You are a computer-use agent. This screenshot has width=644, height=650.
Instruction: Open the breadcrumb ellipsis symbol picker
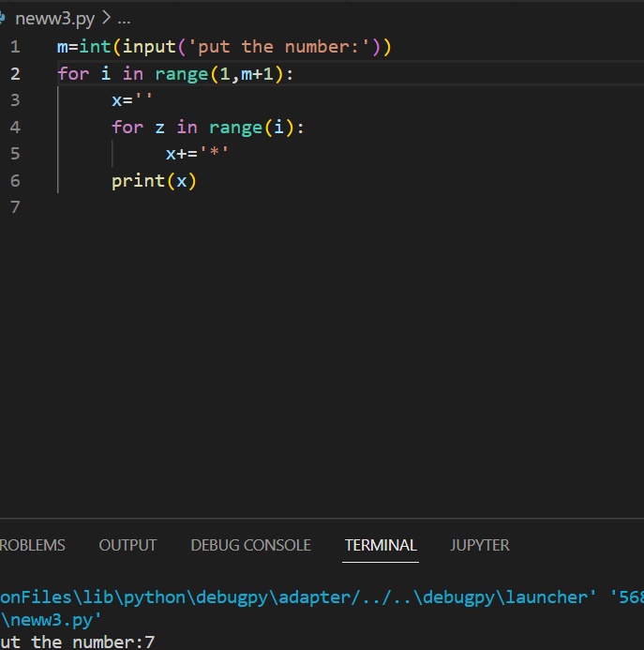coord(124,19)
